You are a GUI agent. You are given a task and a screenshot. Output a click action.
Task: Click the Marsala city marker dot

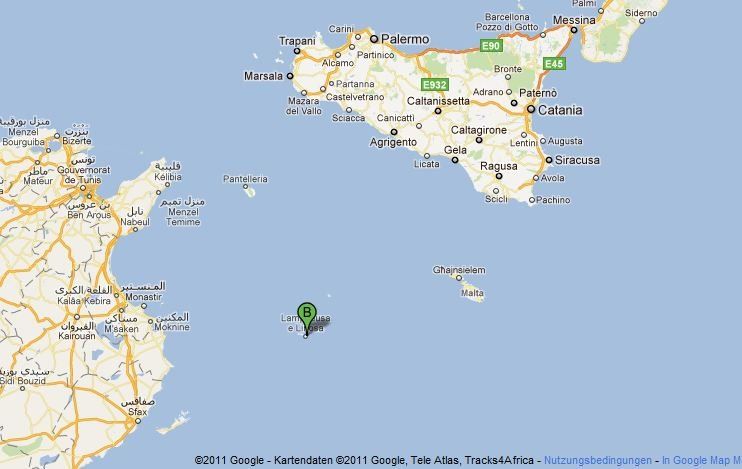point(290,76)
